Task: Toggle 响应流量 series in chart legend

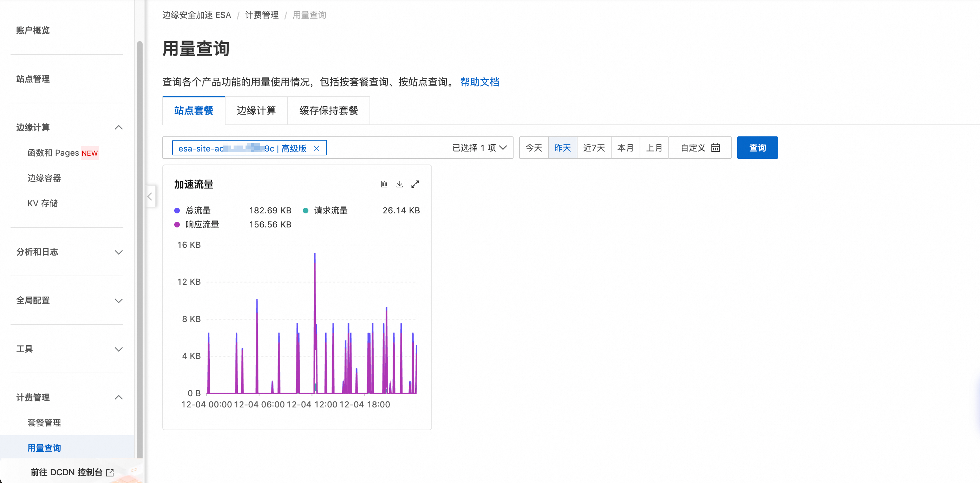Action: (x=202, y=225)
